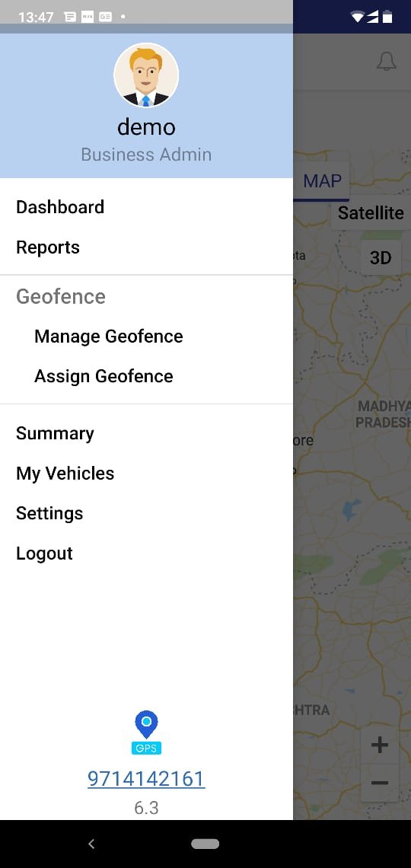The height and width of the screenshot is (868, 411).
Task: Tap the demo user avatar picture
Action: (146, 75)
